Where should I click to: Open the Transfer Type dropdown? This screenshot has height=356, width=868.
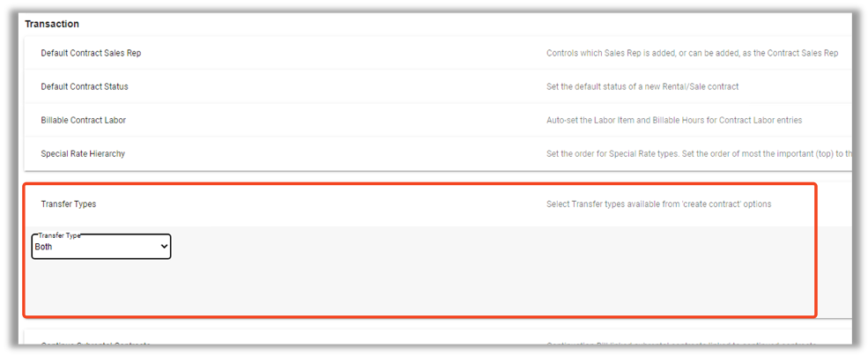tap(101, 247)
